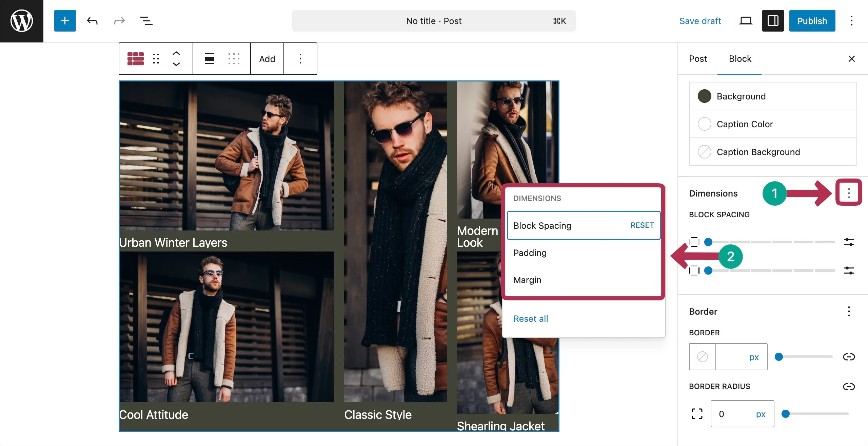
Task: Click the block drag handle icon
Action: click(156, 58)
